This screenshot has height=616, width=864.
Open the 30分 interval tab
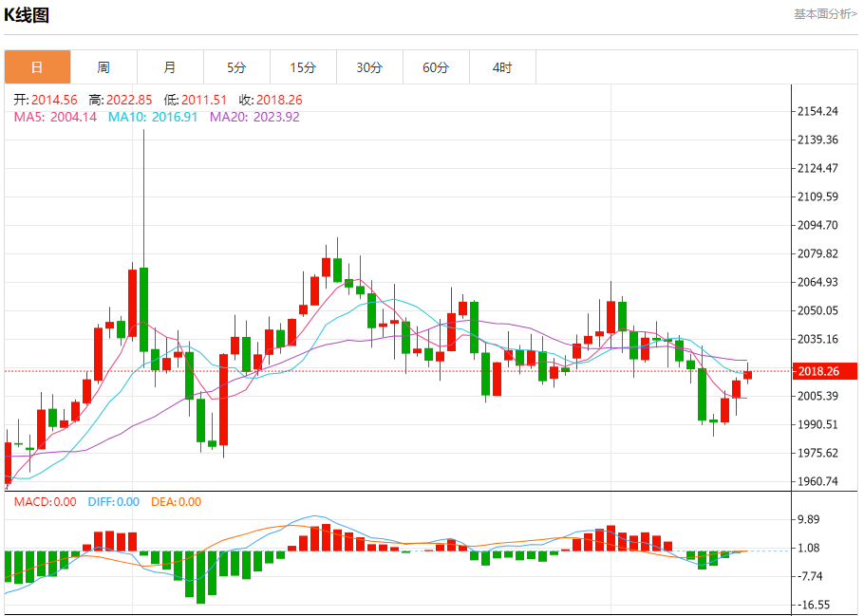pos(369,67)
